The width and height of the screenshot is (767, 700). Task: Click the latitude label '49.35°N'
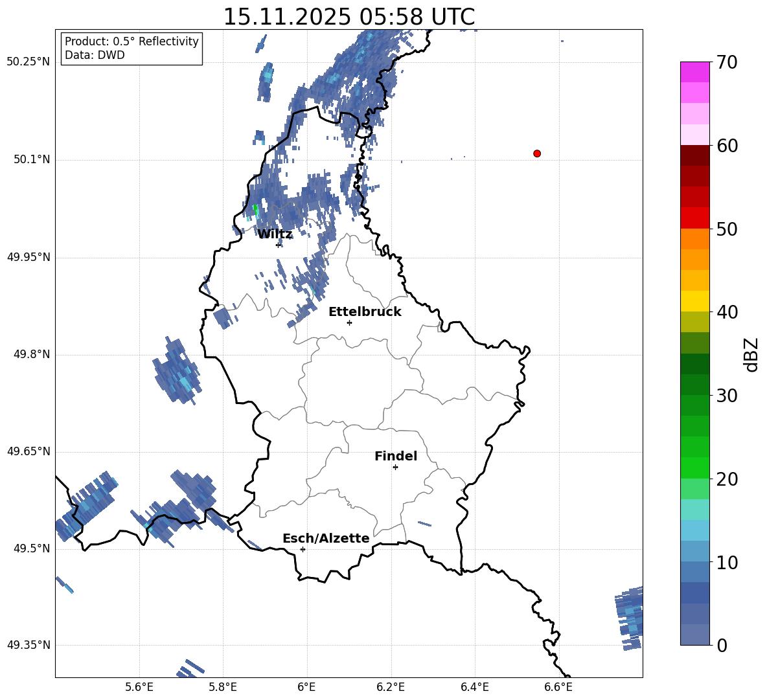pyautogui.click(x=29, y=645)
